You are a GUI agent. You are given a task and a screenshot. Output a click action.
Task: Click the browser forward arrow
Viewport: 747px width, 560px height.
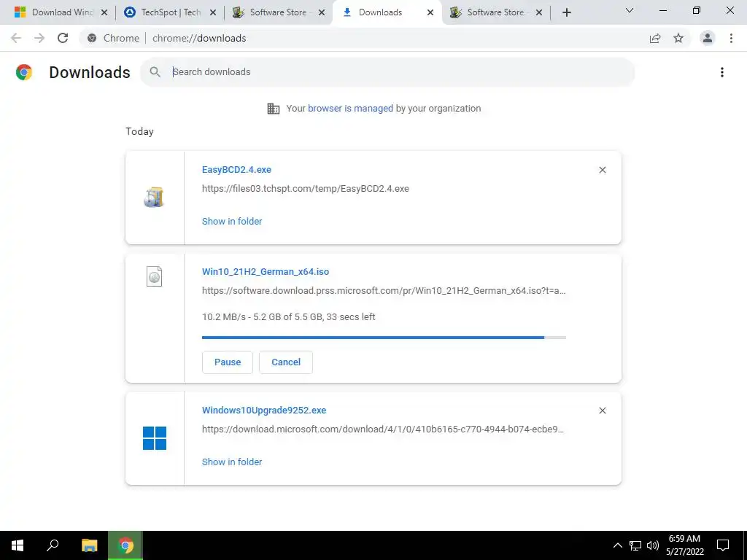[39, 38]
